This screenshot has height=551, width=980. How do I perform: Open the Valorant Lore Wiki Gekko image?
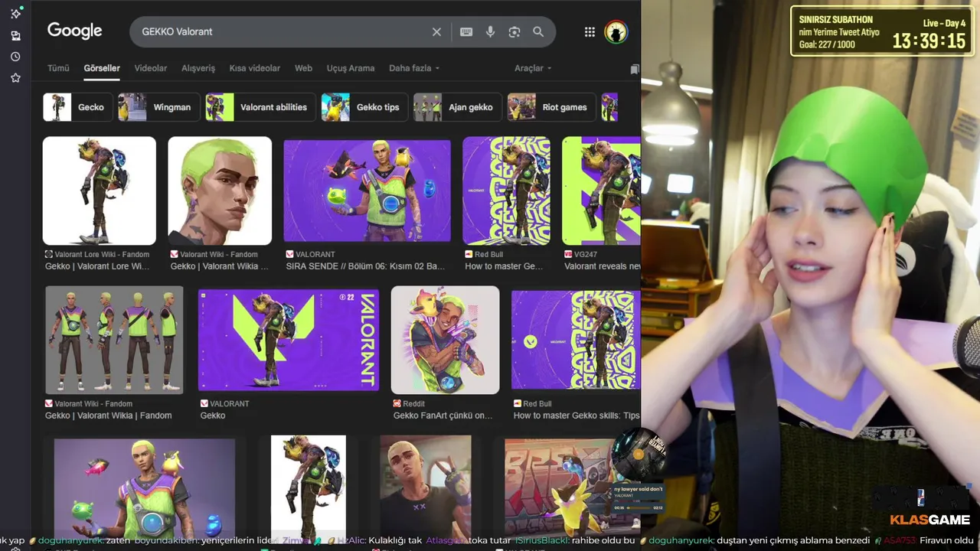100,191
